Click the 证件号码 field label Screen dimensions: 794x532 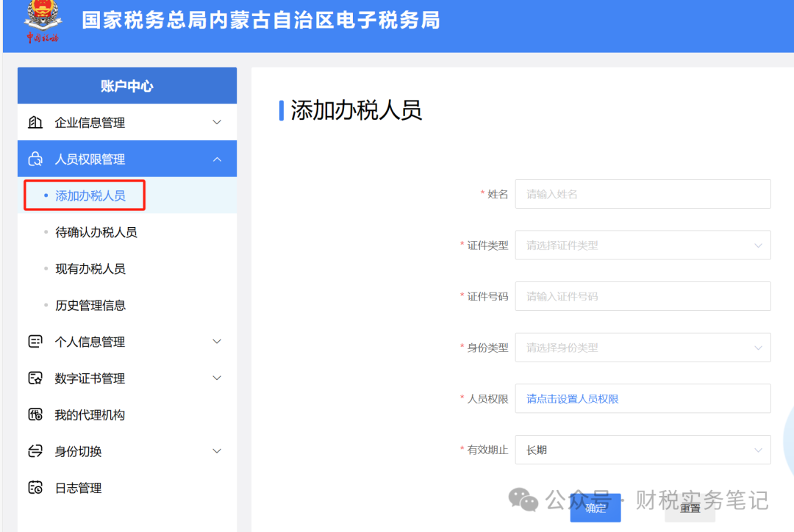coord(487,297)
